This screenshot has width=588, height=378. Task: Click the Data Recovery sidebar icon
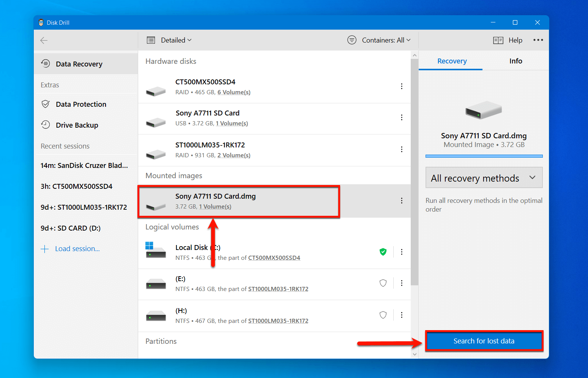point(46,63)
